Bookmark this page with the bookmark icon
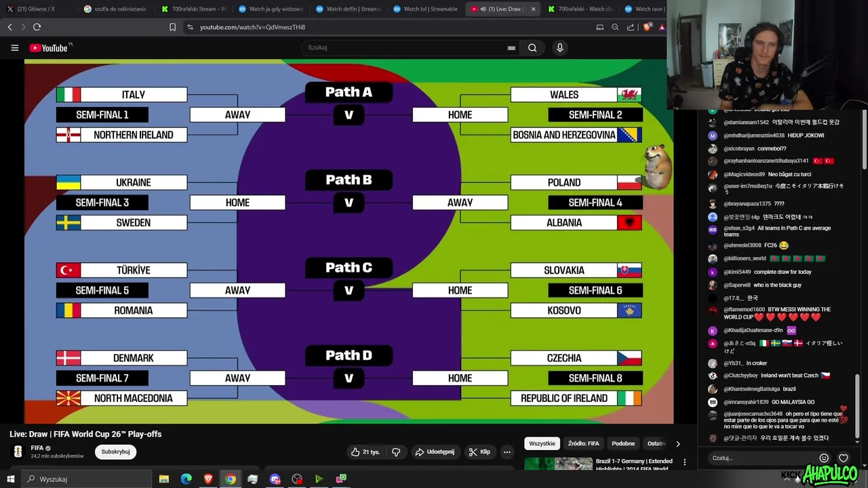Viewport: 868px width, 488px height. click(x=172, y=27)
